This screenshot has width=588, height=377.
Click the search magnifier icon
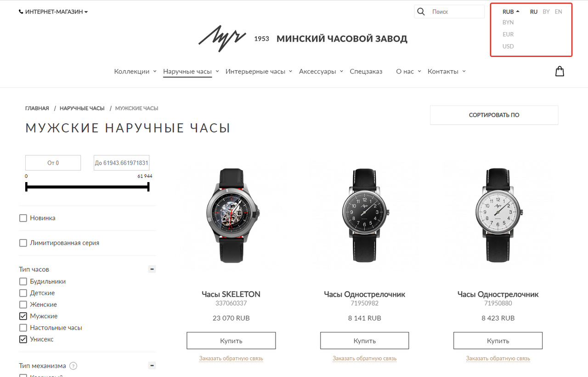pos(421,11)
